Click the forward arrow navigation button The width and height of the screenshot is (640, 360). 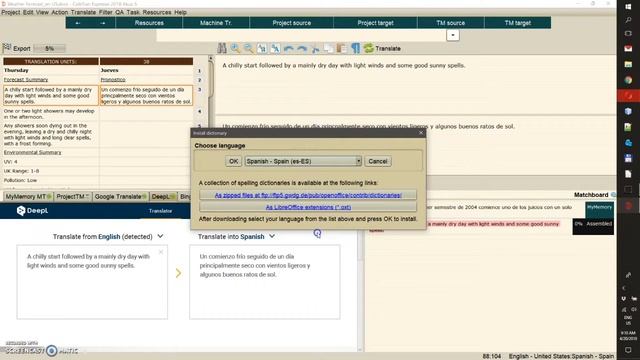tap(103, 23)
